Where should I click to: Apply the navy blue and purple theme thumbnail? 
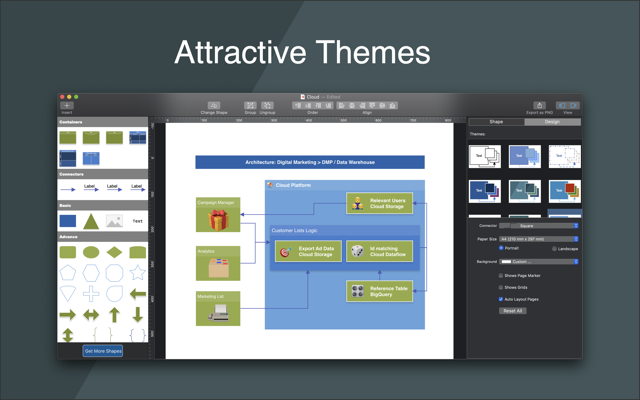pos(485,191)
